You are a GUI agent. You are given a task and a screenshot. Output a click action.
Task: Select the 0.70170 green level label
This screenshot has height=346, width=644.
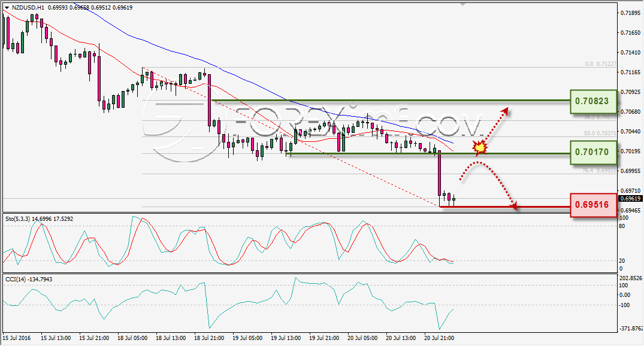tap(594, 152)
